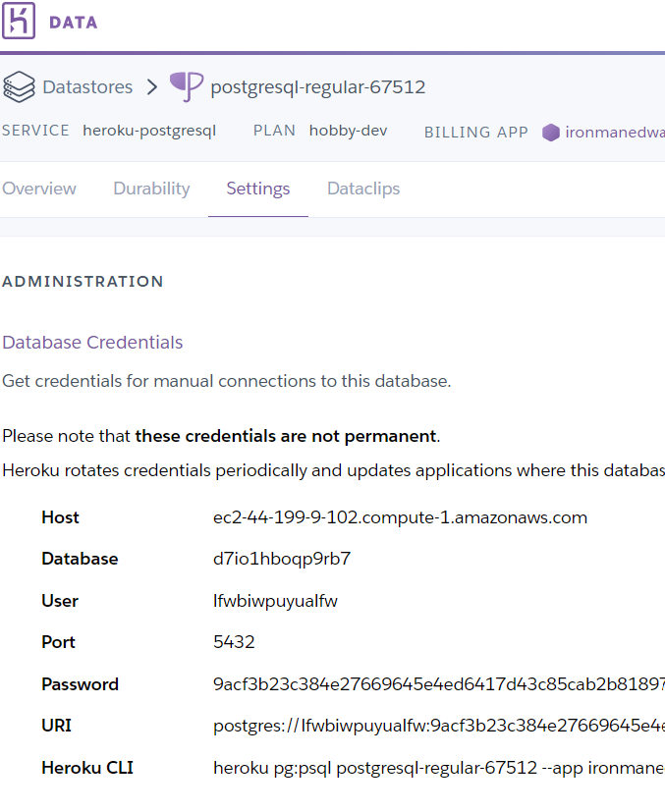Switch to the Durability tab
Viewport: 665px width, 812px height.
[151, 189]
